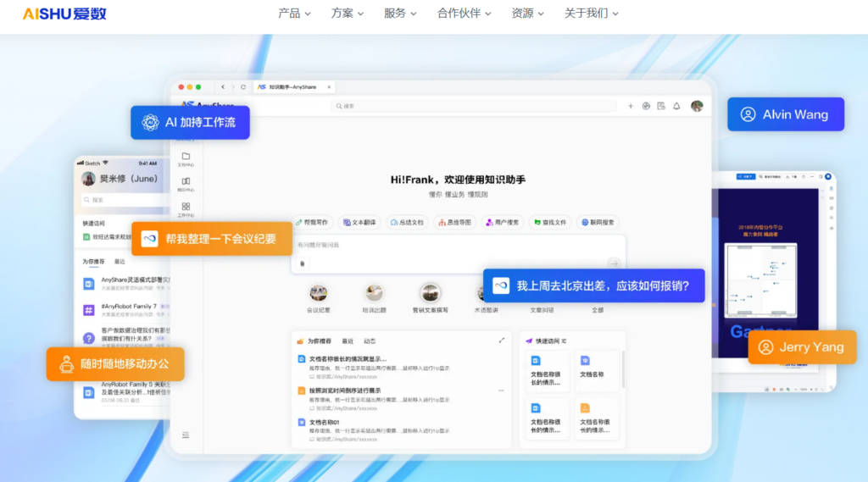Click the Alvin Wang user badge

(x=786, y=114)
